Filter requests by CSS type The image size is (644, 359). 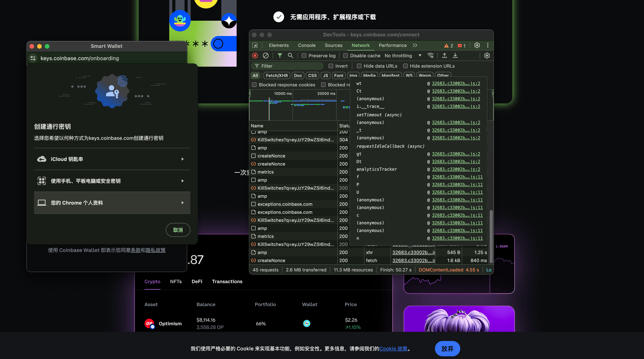[312, 75]
